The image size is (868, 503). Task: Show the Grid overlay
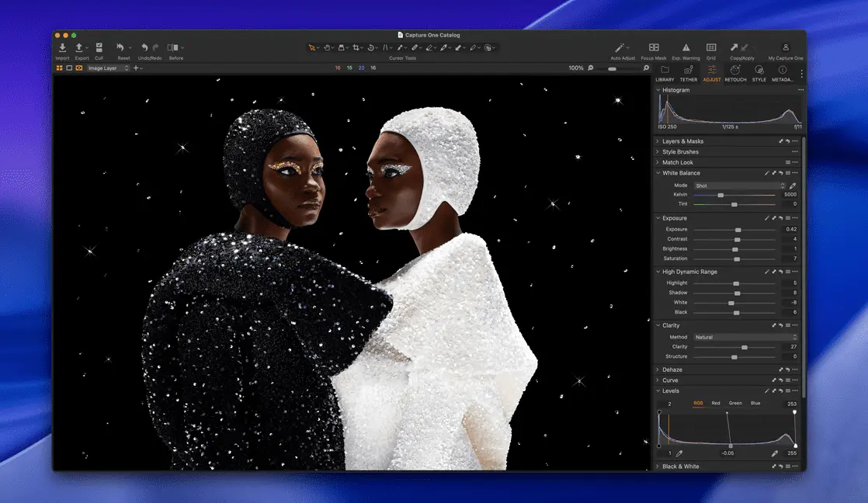(x=710, y=48)
